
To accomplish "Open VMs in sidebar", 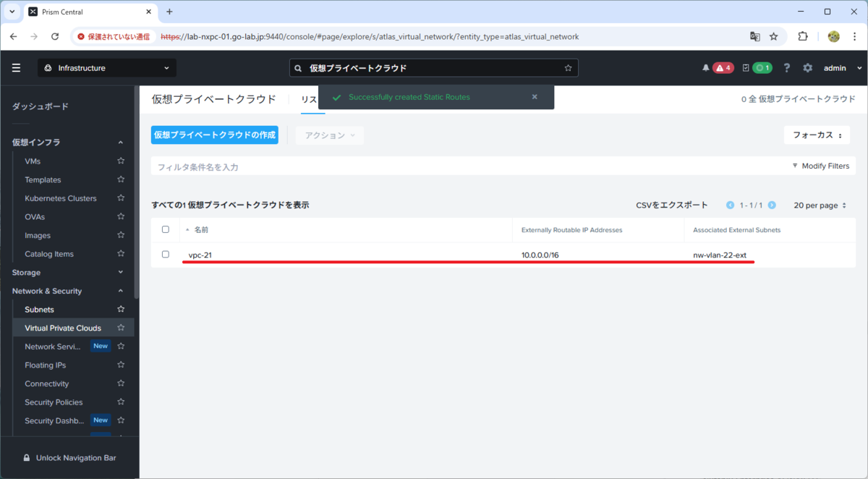I will pos(33,161).
